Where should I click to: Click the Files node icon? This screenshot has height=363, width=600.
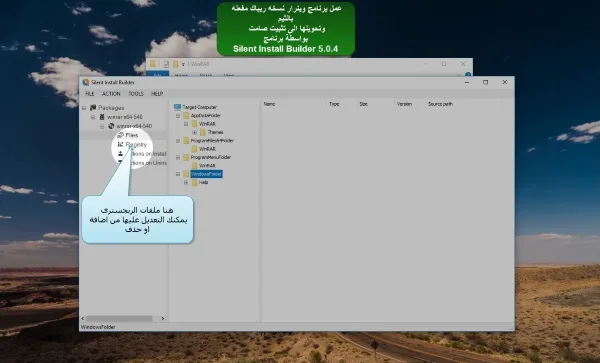[121, 135]
